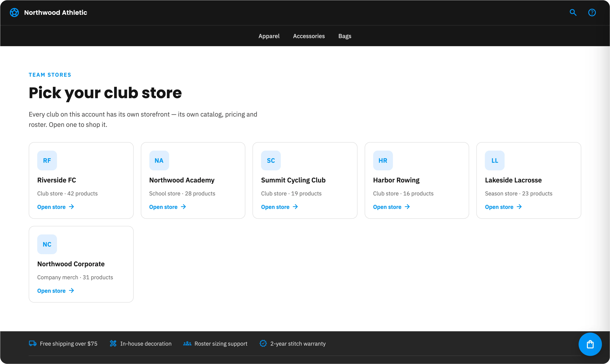This screenshot has height=364, width=610.
Task: Click 'Free shipping over $75' footer text
Action: click(69, 344)
